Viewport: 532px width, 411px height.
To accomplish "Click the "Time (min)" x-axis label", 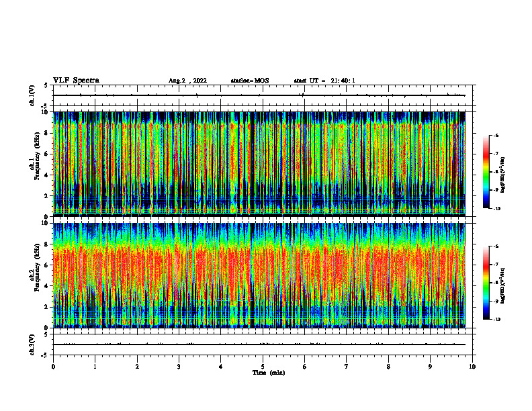I will click(x=269, y=373).
